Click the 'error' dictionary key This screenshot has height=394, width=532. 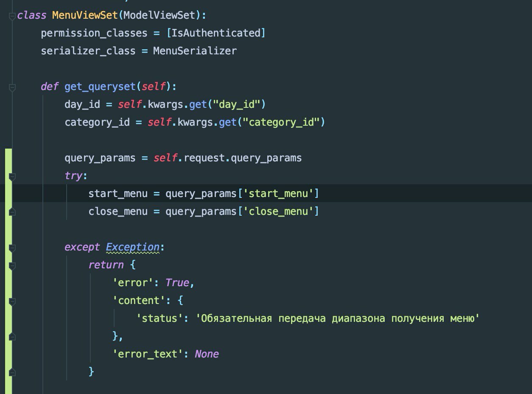click(133, 283)
